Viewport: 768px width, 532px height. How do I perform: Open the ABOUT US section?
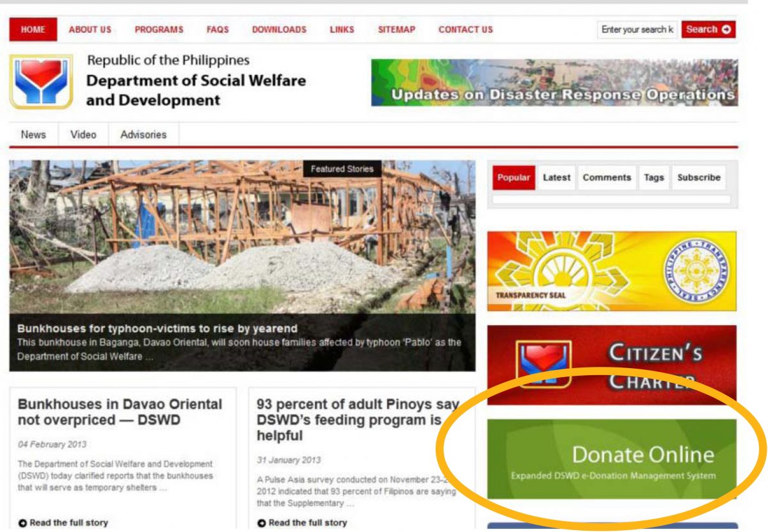tap(90, 29)
